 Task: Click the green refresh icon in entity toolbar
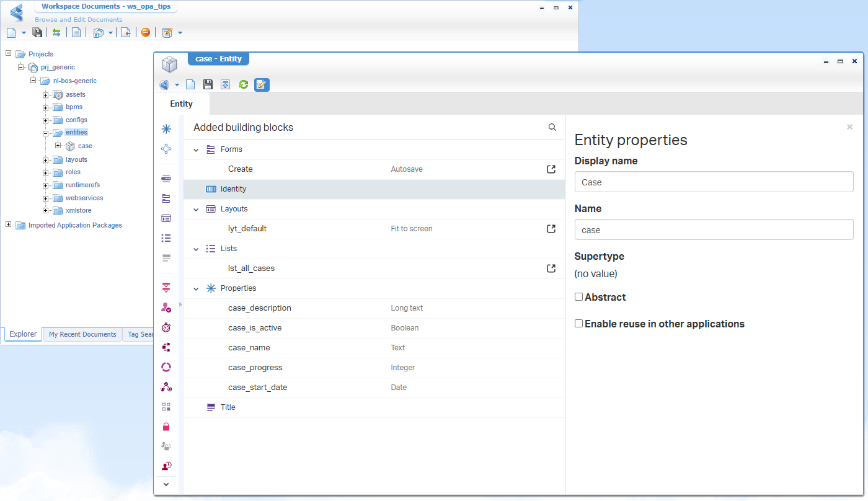[x=243, y=84]
